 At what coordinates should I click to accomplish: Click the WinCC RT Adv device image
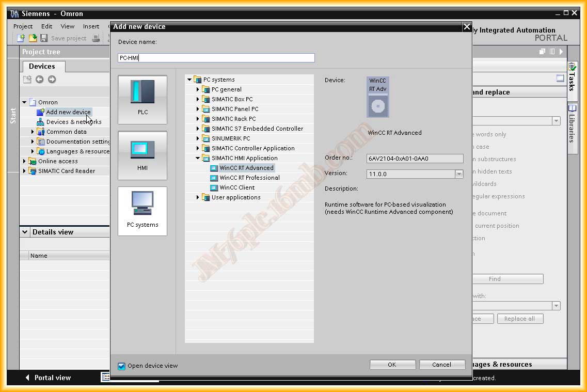coord(377,97)
